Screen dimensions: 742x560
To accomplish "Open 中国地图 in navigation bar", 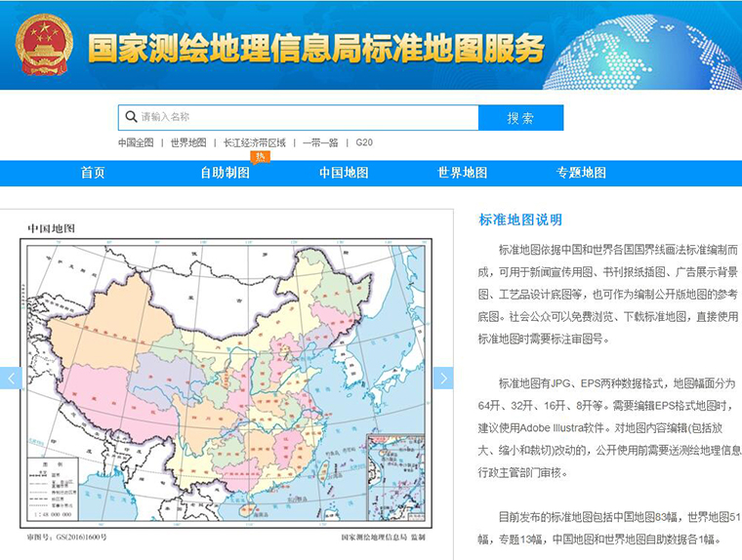I will point(344,173).
